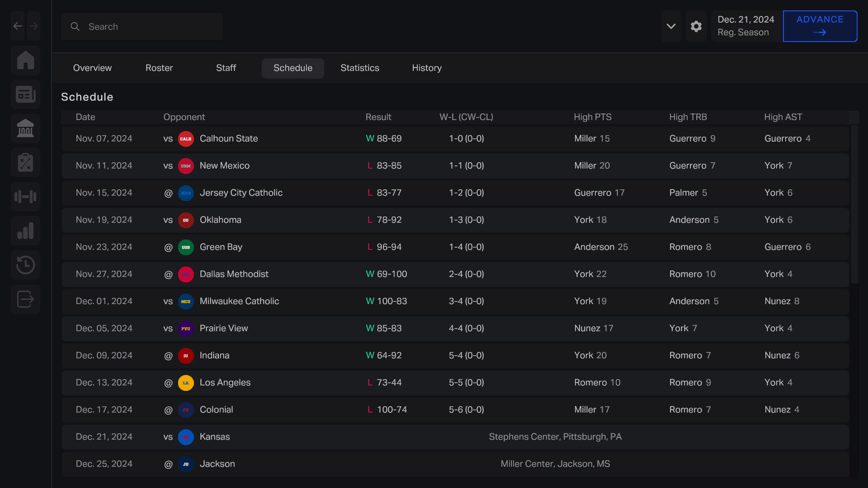868x488 pixels.
Task: Open the dumbbell training icon
Action: click(x=26, y=197)
